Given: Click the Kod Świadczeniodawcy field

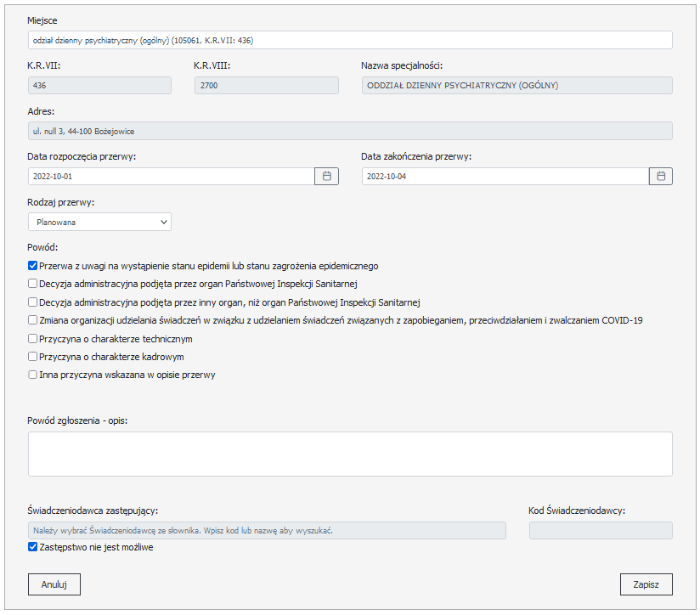Looking at the screenshot, I should pyautogui.click(x=601, y=531).
